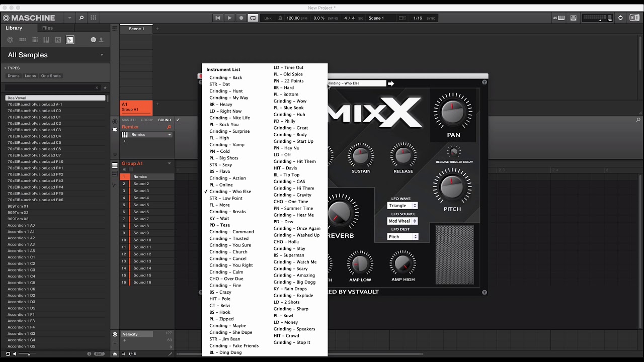Screen dimensions: 644x362
Task: Switch to the MASTER tab
Action: pos(128,120)
